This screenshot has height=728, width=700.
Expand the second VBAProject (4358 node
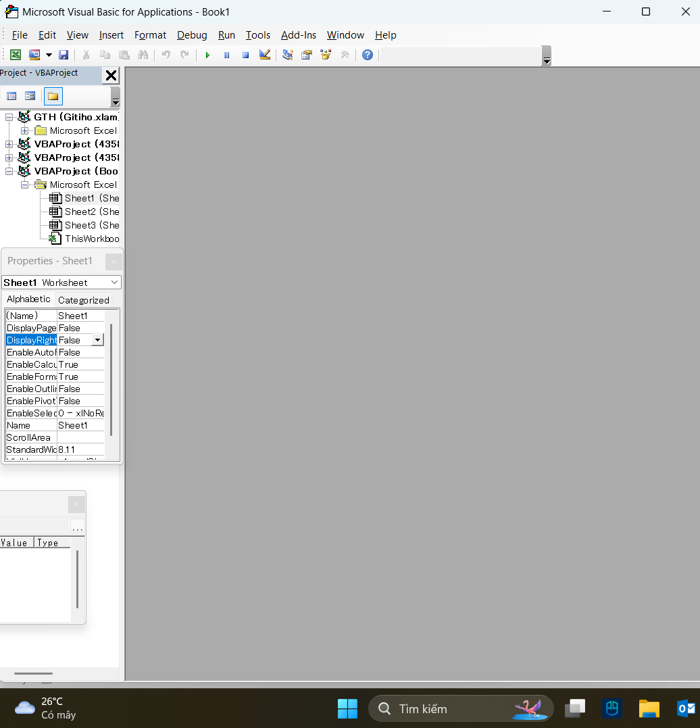(9, 158)
